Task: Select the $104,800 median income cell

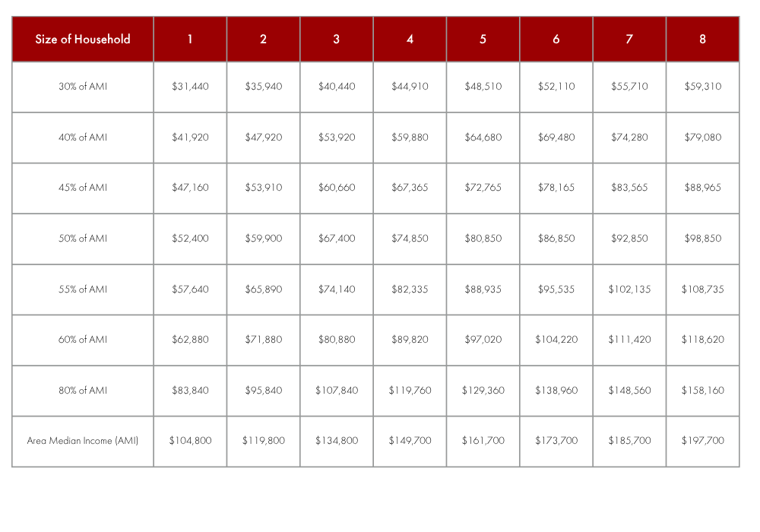Action: (190, 442)
